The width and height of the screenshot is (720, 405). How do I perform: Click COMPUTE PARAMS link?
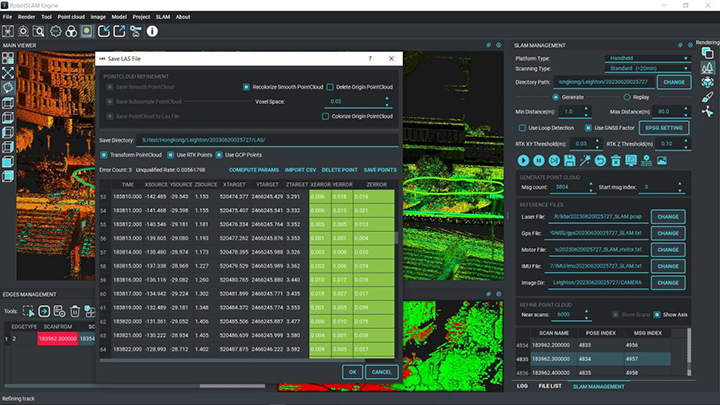click(254, 170)
